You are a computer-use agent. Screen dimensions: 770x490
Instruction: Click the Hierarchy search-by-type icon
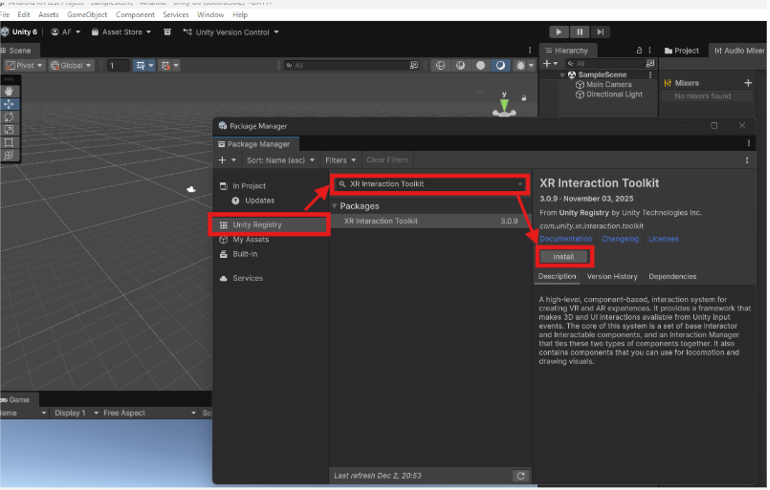(x=650, y=63)
